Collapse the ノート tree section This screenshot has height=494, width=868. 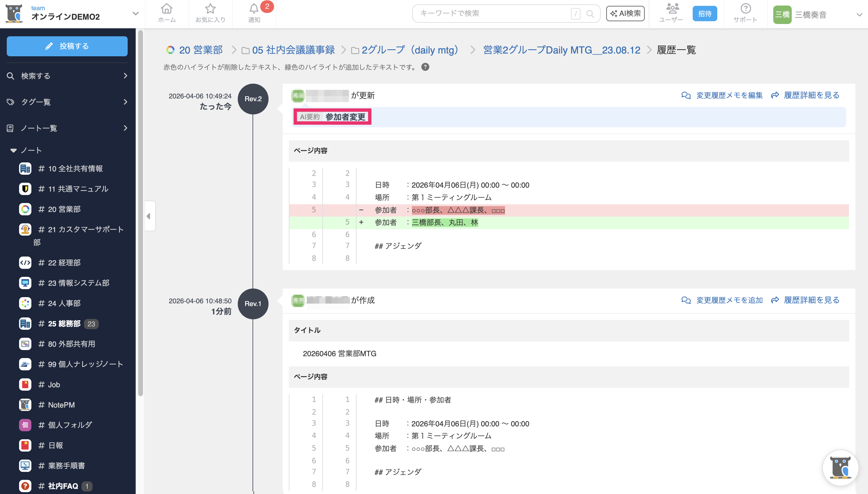[x=14, y=150]
